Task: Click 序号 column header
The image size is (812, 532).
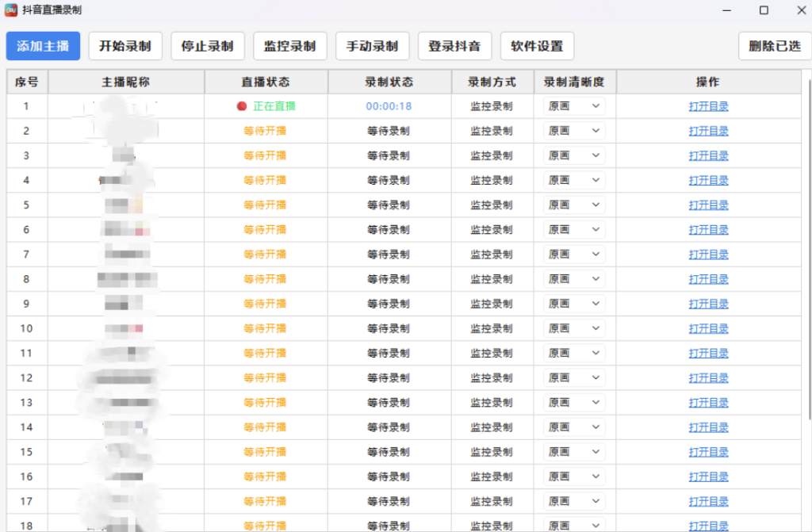Action: (27, 82)
